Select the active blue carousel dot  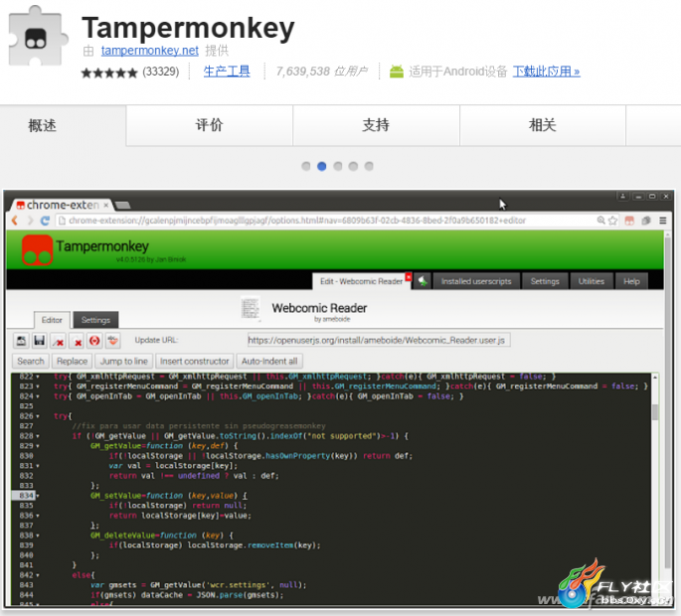[322, 166]
